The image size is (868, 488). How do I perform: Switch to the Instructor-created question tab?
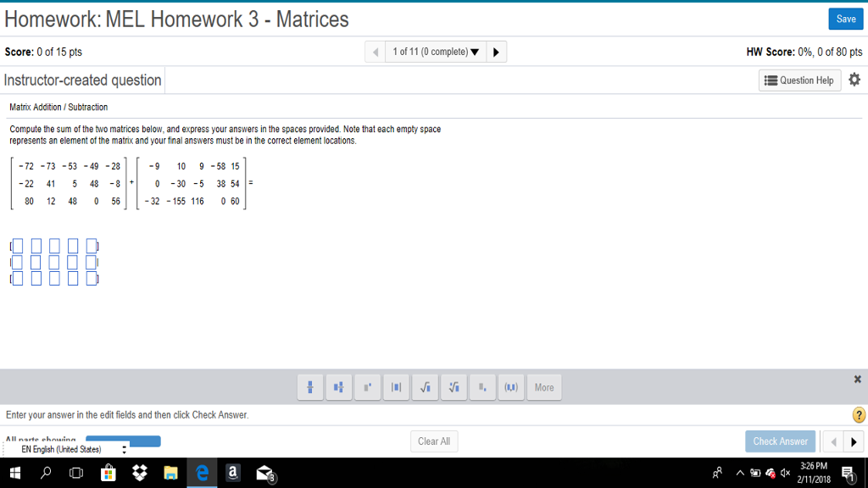click(x=81, y=80)
